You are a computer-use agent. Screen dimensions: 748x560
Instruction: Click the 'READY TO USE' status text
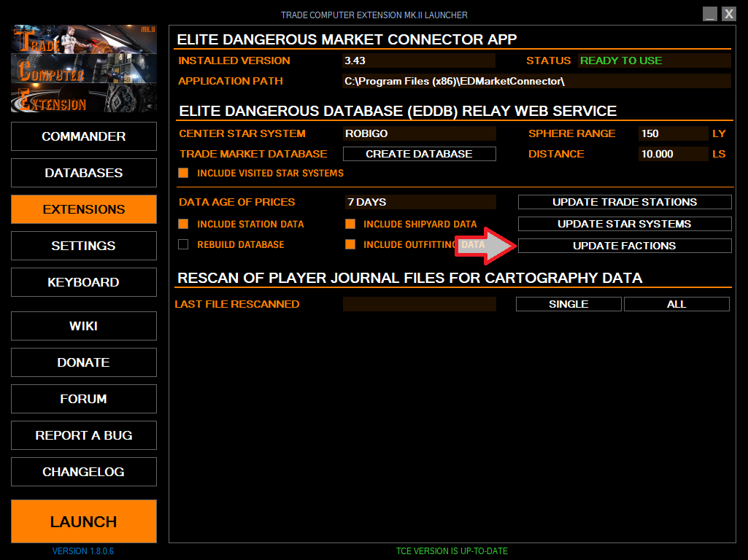click(x=621, y=61)
